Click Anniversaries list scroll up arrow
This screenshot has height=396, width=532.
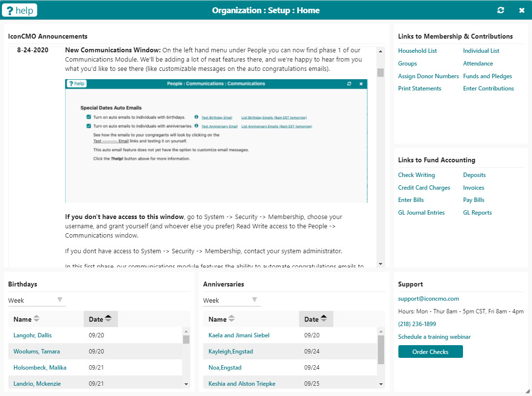click(x=381, y=331)
